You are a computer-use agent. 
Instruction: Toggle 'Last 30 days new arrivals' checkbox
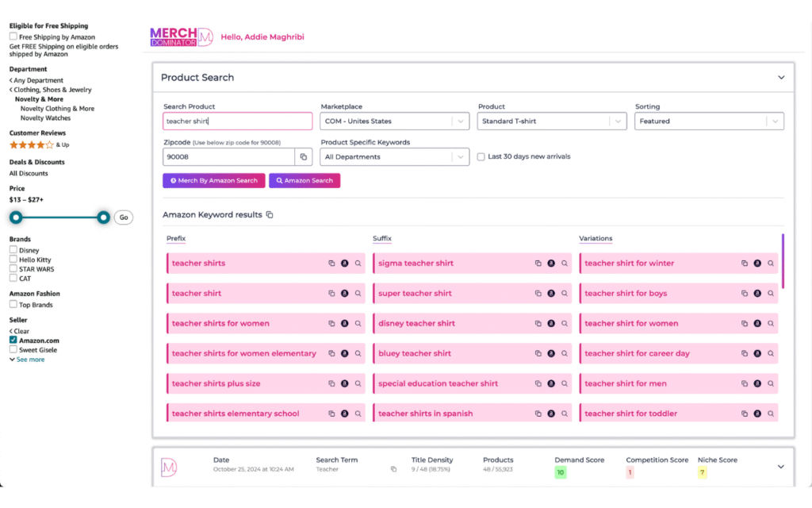(481, 156)
